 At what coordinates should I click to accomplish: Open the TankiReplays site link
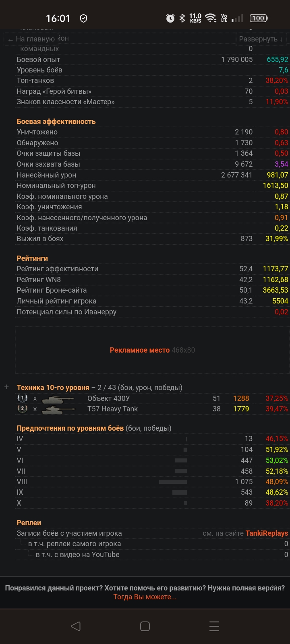(267, 533)
